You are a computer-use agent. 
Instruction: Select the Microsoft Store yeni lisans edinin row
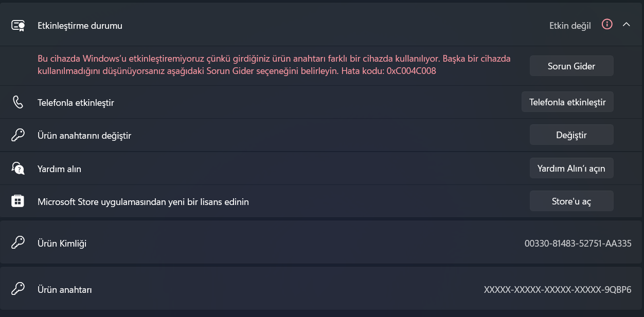coord(321,201)
